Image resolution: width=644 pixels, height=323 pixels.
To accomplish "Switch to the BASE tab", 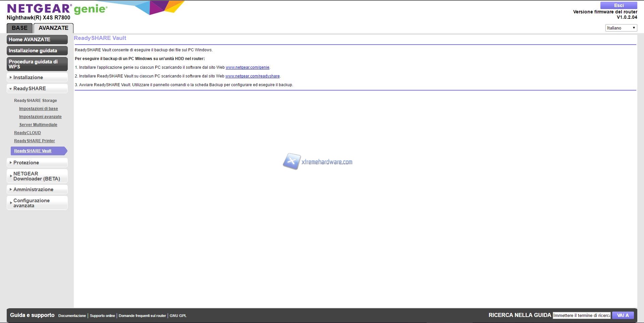I will pyautogui.click(x=19, y=28).
